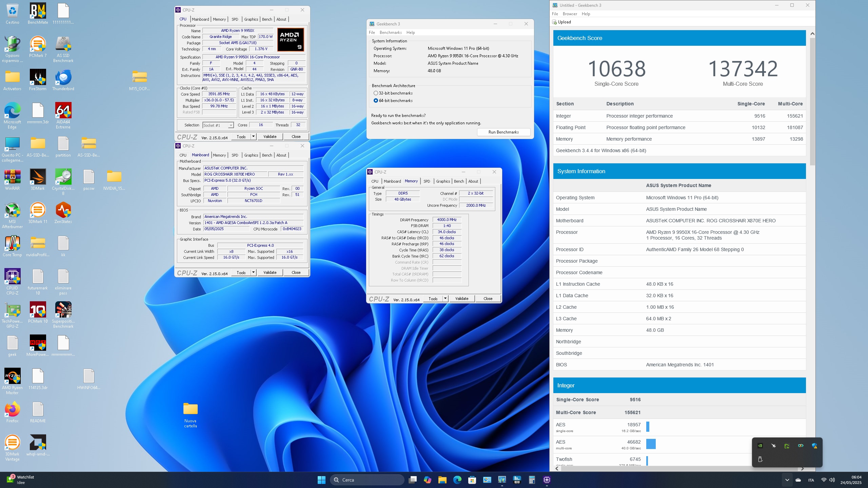Open the HWiNFO64 file on desktop
Viewport: 868px width, 488px height.
tap(88, 379)
